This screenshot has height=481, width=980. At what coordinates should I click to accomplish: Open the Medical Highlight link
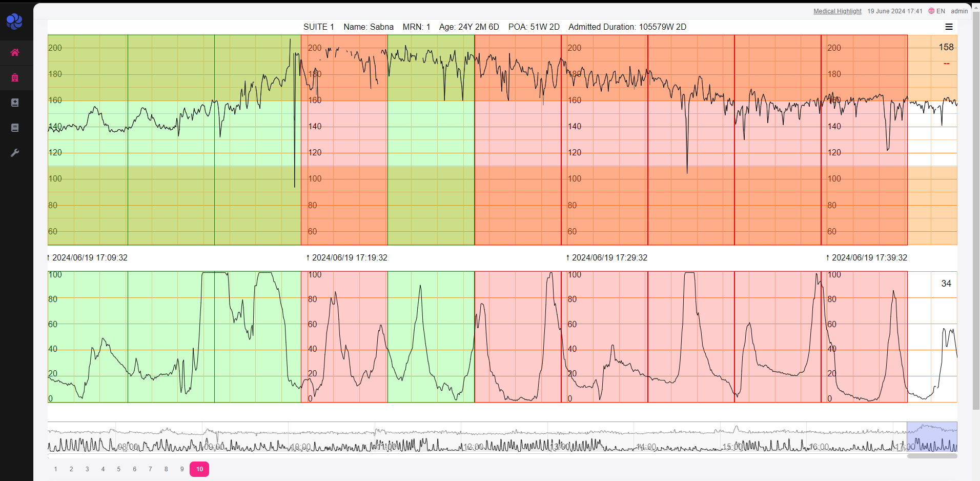(x=837, y=11)
